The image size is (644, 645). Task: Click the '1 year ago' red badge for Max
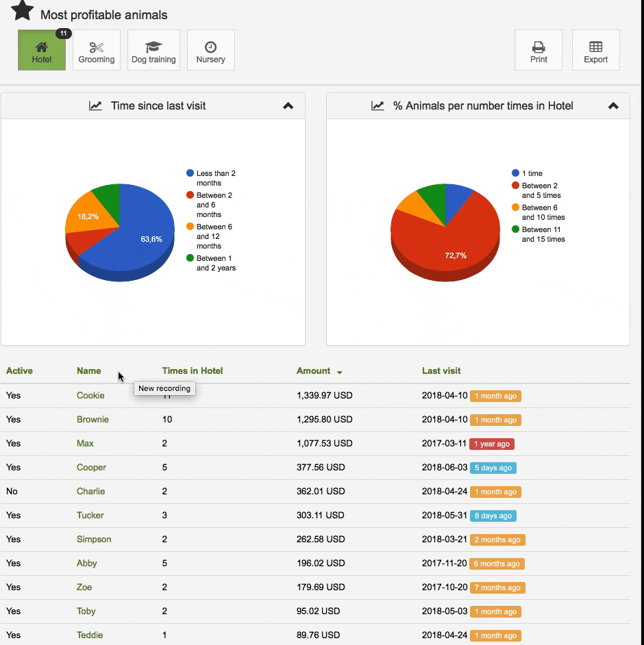(492, 444)
